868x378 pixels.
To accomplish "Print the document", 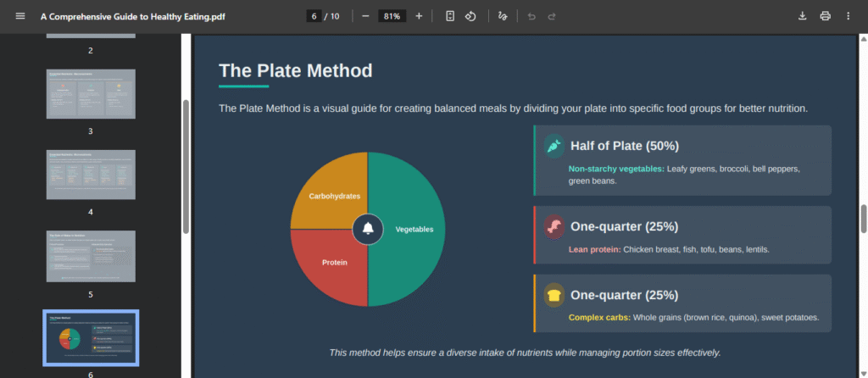I will [x=825, y=16].
